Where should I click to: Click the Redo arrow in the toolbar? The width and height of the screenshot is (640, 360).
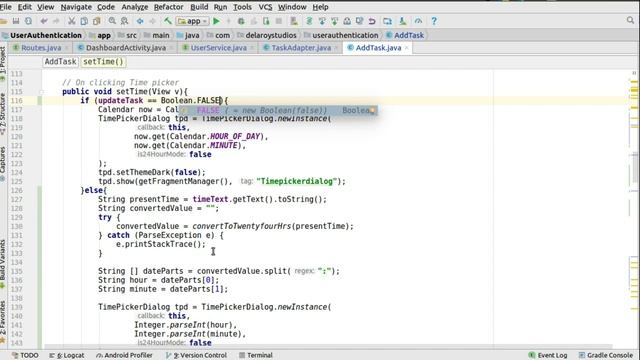(56, 21)
